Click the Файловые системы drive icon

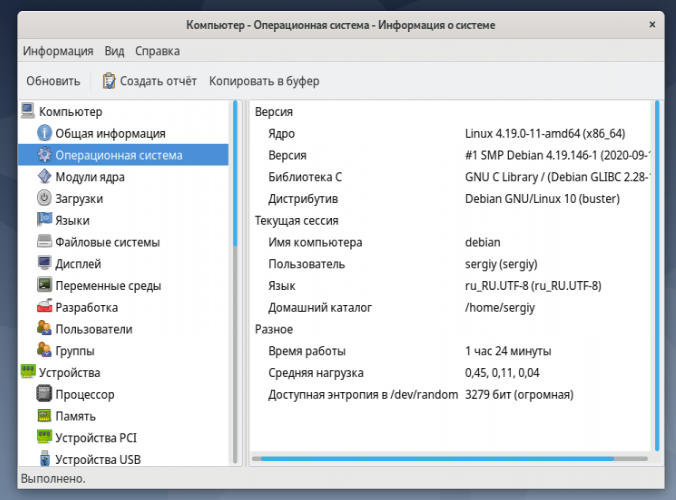tap(45, 242)
